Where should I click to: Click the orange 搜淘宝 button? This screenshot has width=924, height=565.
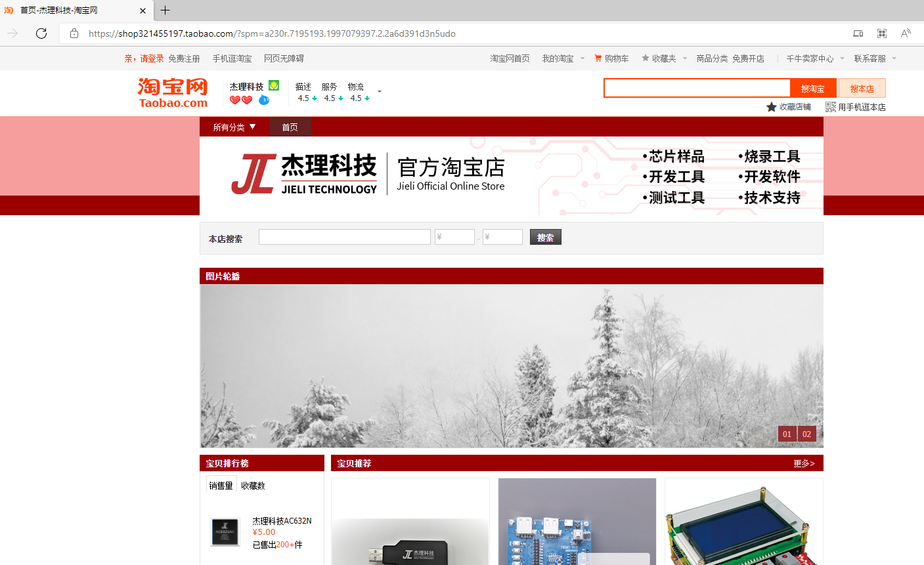[813, 89]
